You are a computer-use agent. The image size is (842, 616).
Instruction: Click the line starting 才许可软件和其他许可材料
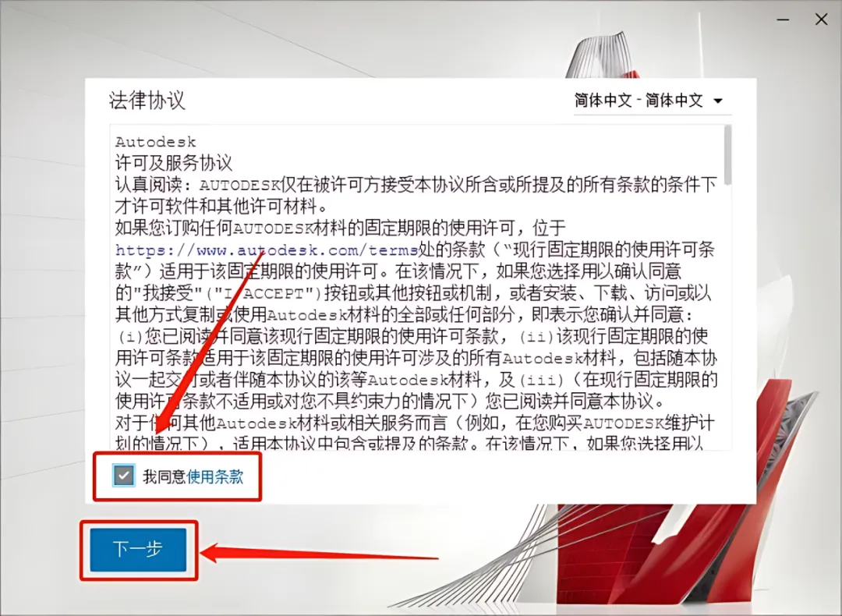221,206
